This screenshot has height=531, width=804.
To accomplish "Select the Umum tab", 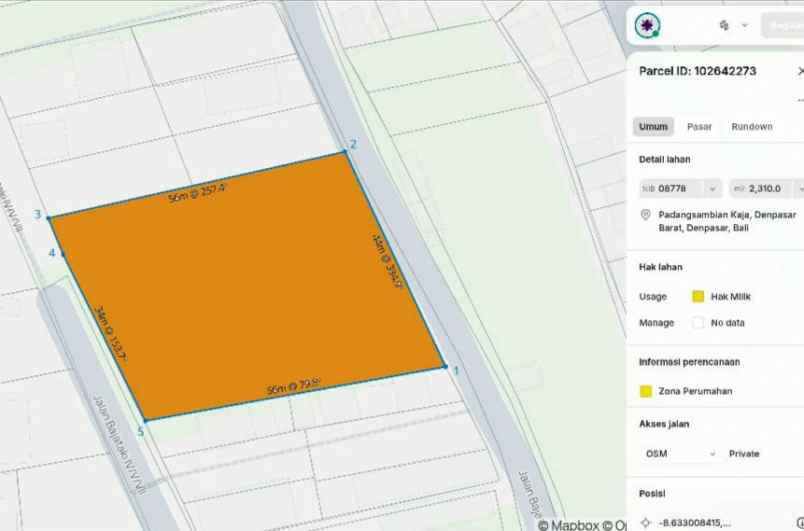I will point(653,127).
